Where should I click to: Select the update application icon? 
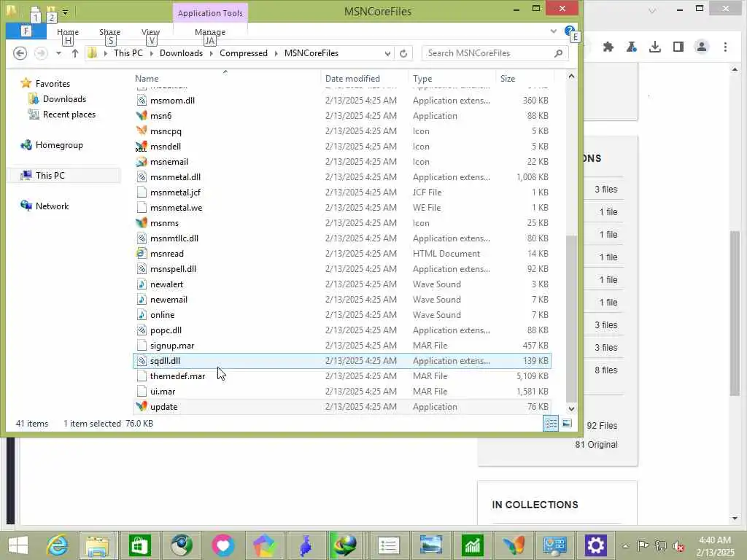pyautogui.click(x=142, y=407)
